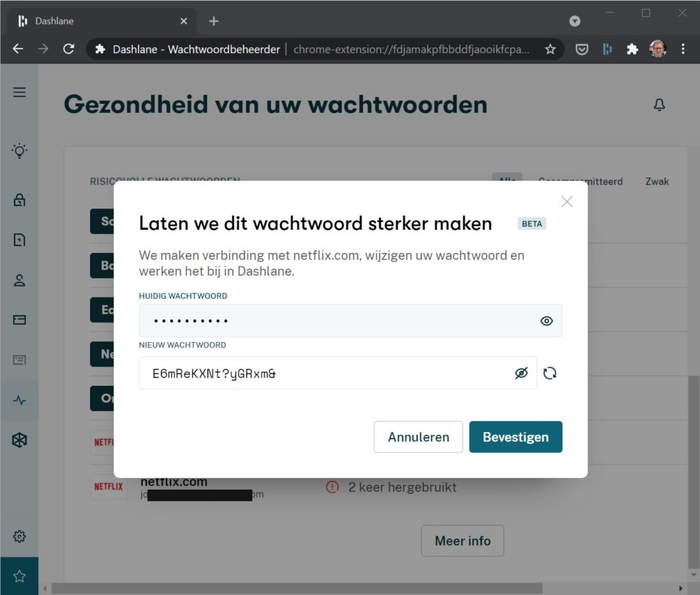Hide the new password with crossed-eye icon
Viewport: 700px width, 595px height.
click(521, 373)
